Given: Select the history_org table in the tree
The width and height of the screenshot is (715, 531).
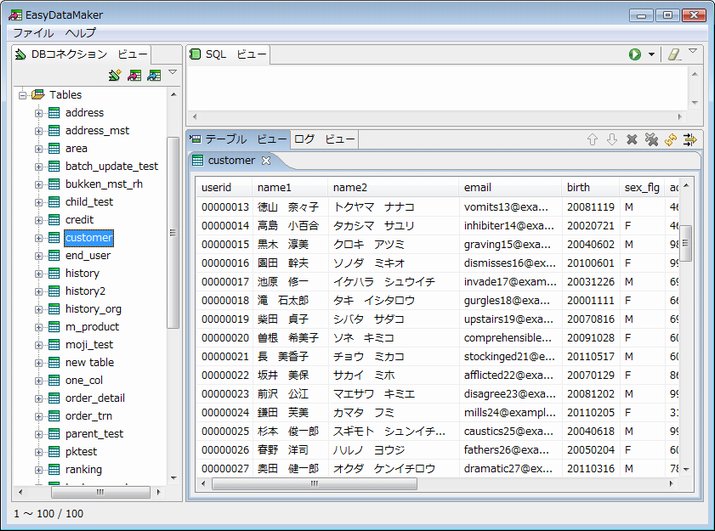Looking at the screenshot, I should (93, 309).
